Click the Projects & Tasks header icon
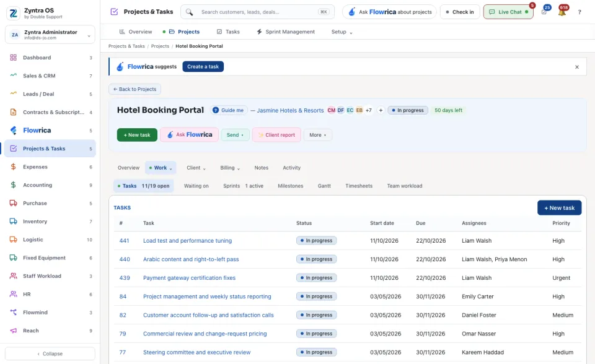This screenshot has height=364, width=595. [x=114, y=12]
